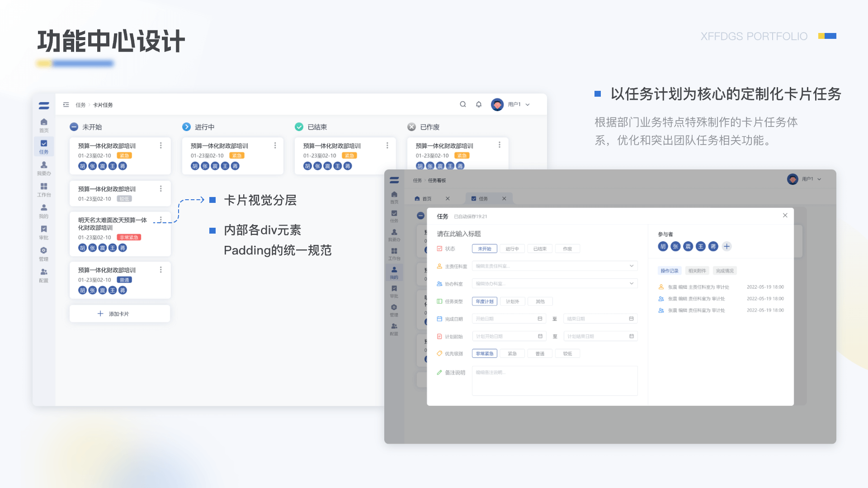Click the 开始日期 input field

tap(509, 319)
